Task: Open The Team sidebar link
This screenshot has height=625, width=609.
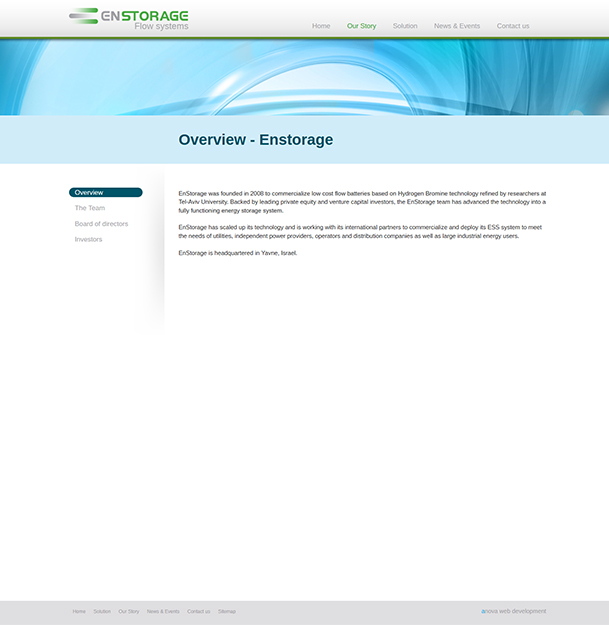Action: click(x=90, y=208)
